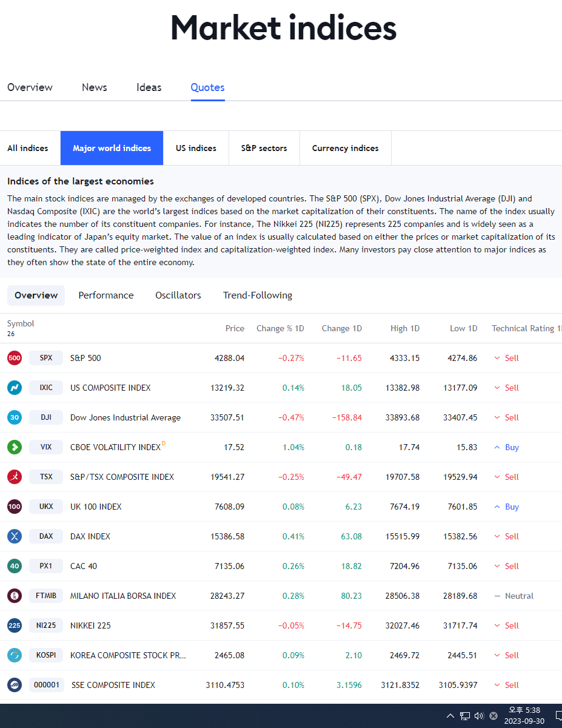Click the DAX blue logo icon
Viewport: 562px width, 728px height.
[15, 536]
